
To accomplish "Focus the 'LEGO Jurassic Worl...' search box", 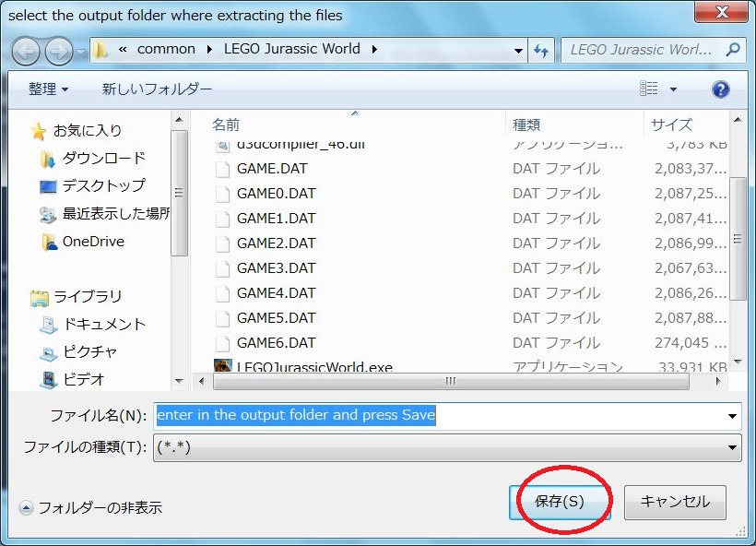I will 642,50.
